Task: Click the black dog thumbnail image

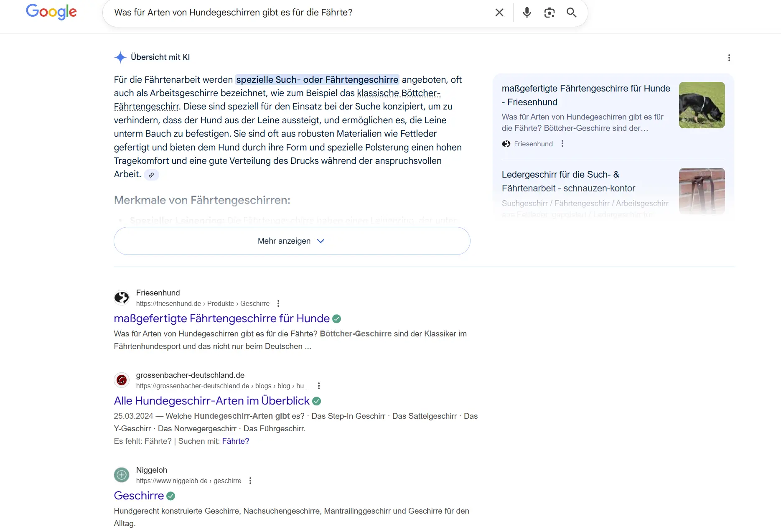Action: point(702,105)
